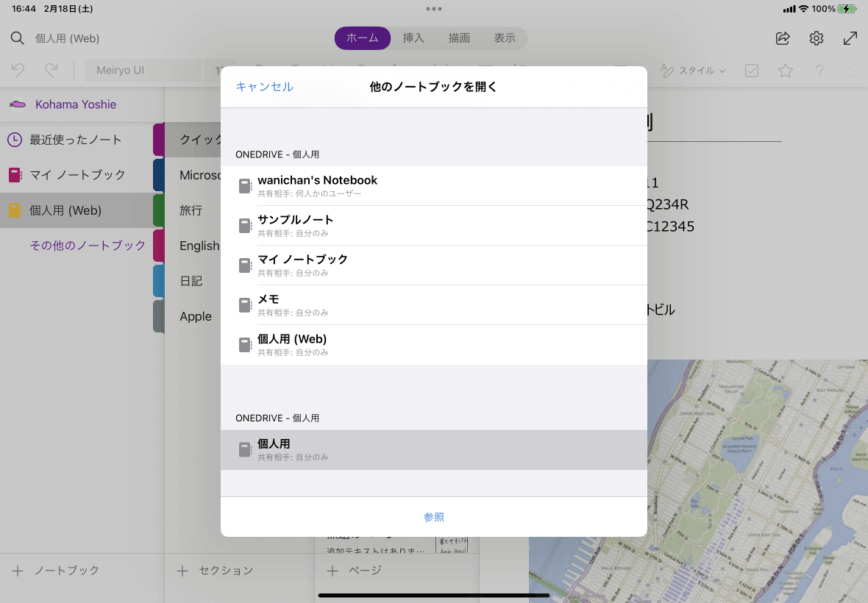This screenshot has height=603, width=868.
Task: Tap the three-dot multitasking indicator at top
Action: 434,9
